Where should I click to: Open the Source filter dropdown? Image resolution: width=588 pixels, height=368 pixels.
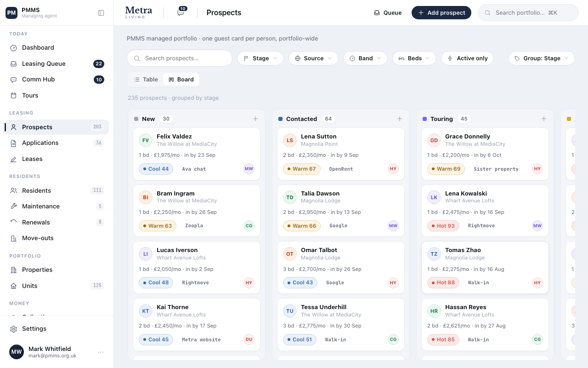click(x=313, y=58)
